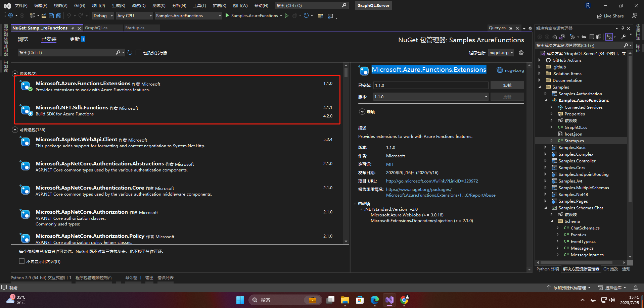Open the nuget.org package source dropdown

tap(501, 53)
